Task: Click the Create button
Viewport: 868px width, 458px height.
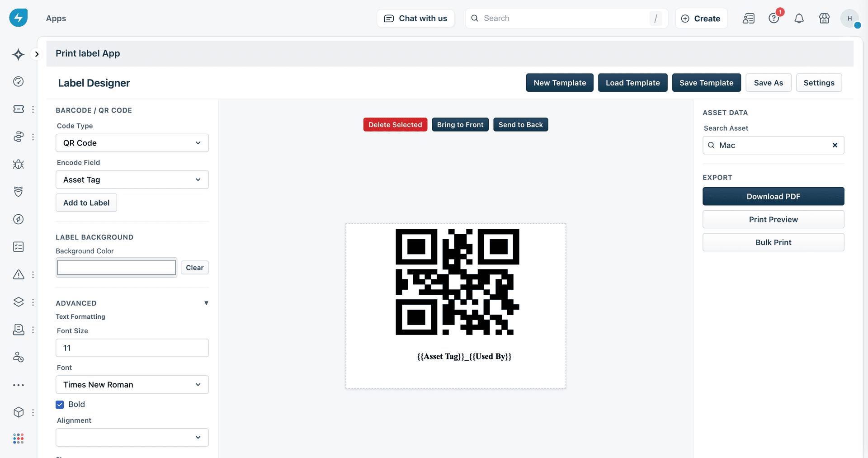Action: click(x=701, y=19)
